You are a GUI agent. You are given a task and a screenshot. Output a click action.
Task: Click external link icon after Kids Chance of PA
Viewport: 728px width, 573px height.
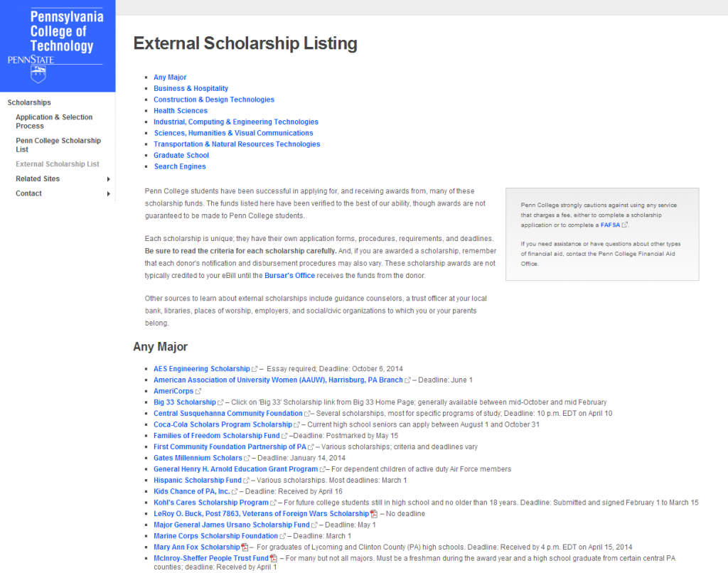pos(235,492)
